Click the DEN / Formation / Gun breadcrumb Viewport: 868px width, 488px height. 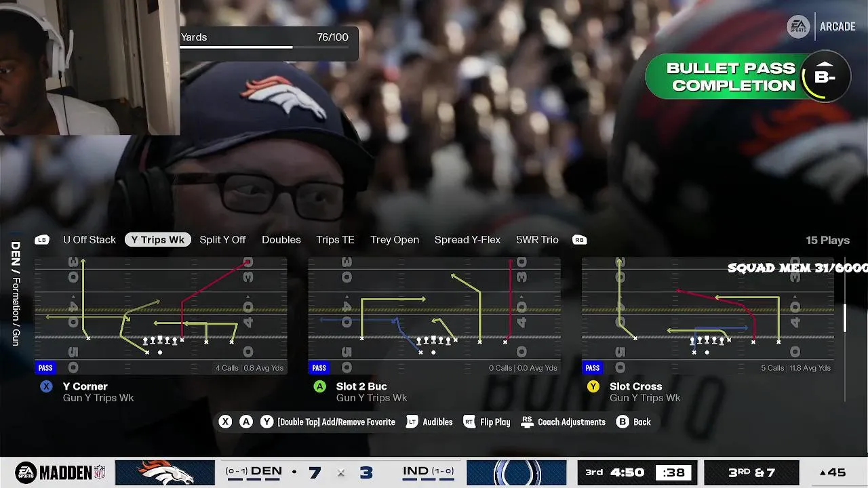16,293
